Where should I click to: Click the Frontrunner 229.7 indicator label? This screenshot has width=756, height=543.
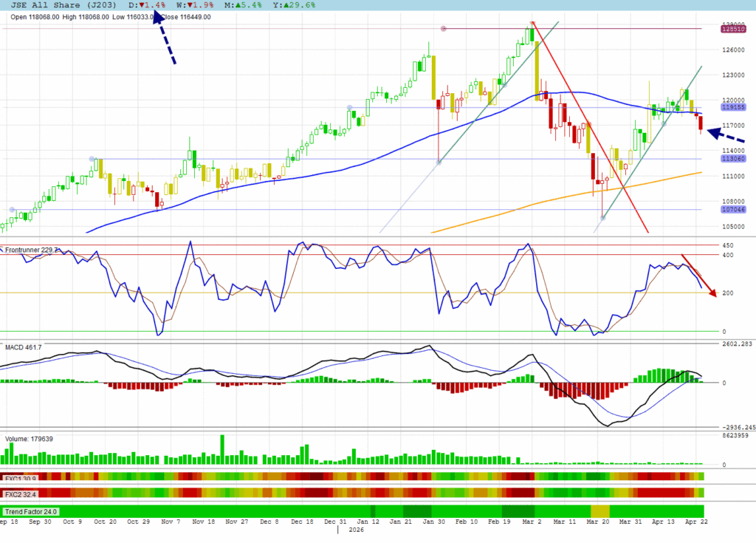tap(30, 250)
